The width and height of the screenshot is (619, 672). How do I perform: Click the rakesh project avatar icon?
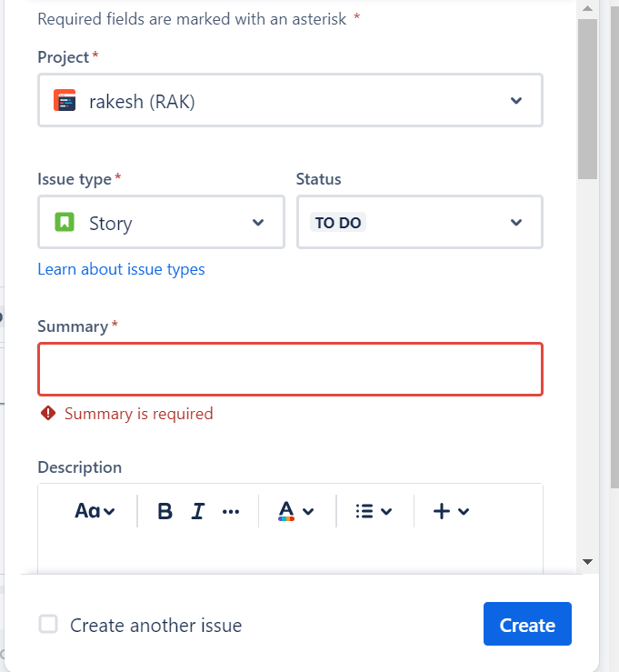coord(65,101)
